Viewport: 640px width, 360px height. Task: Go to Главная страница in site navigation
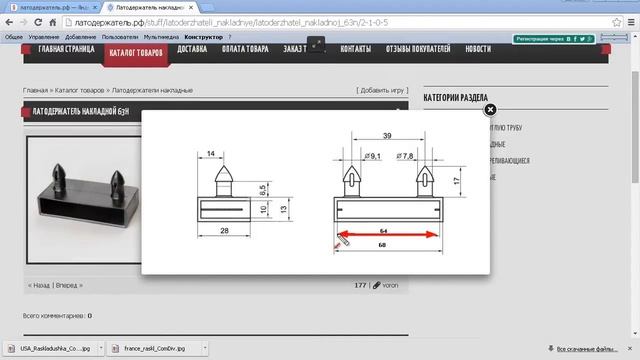67,49
